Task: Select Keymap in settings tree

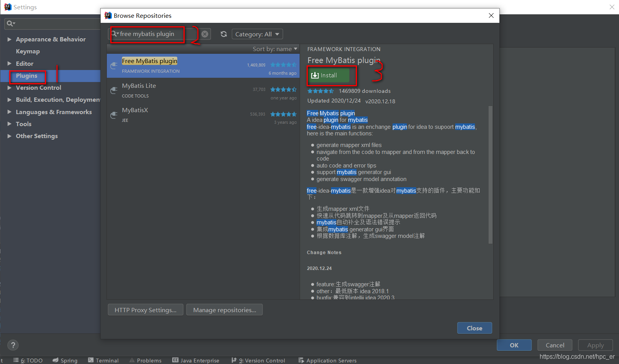Action: (27, 51)
